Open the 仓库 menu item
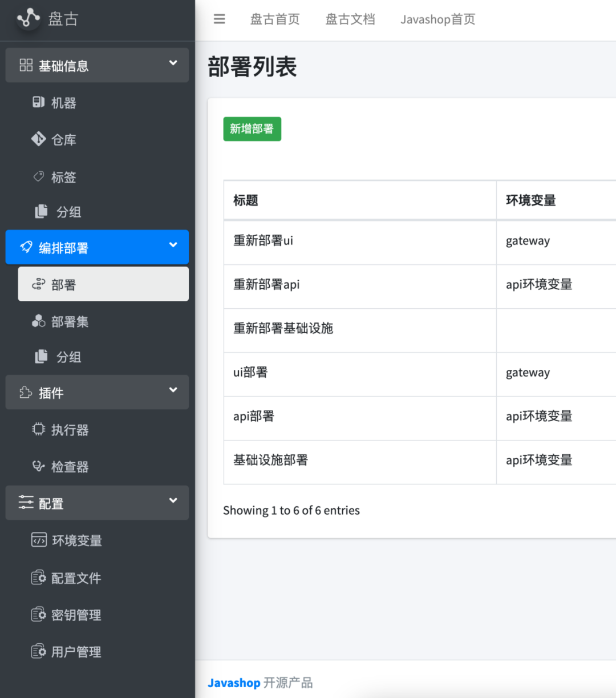The height and width of the screenshot is (698, 616). [x=103, y=139]
